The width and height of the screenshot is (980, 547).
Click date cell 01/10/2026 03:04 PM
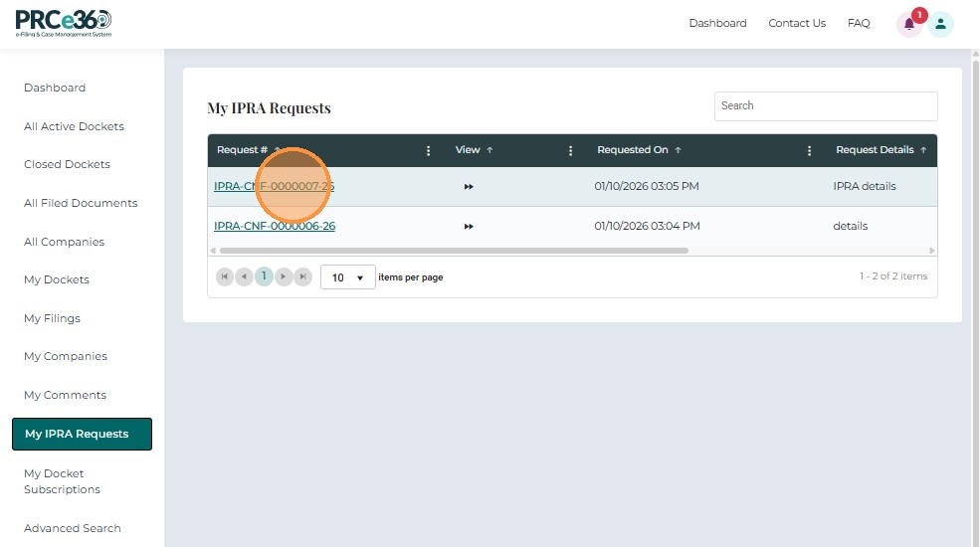click(647, 226)
